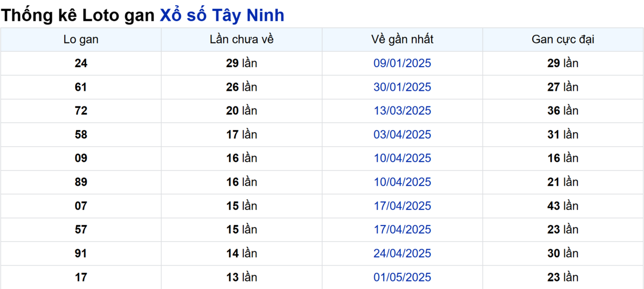Open date link 30/01/2025
The image size is (644, 289).
pos(402,87)
